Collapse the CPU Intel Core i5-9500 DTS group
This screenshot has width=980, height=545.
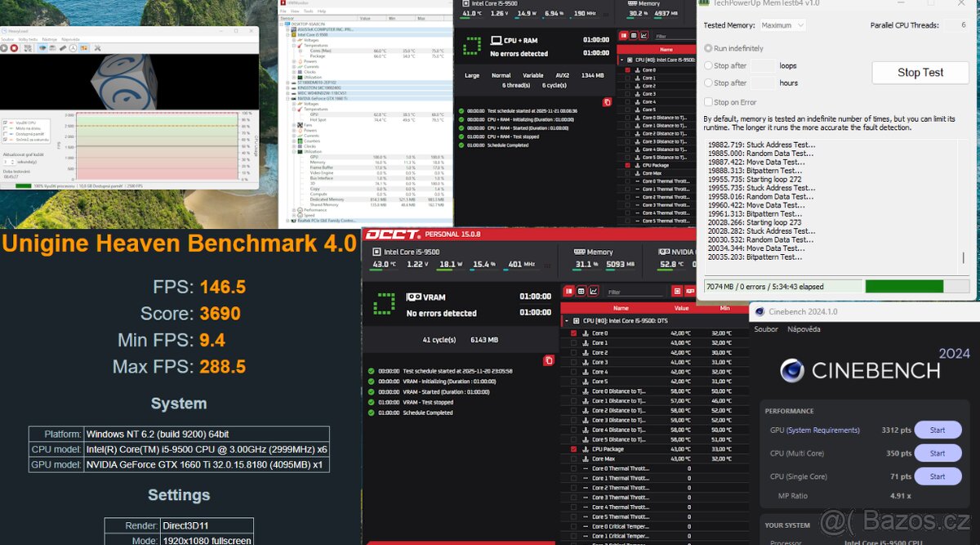pos(566,321)
